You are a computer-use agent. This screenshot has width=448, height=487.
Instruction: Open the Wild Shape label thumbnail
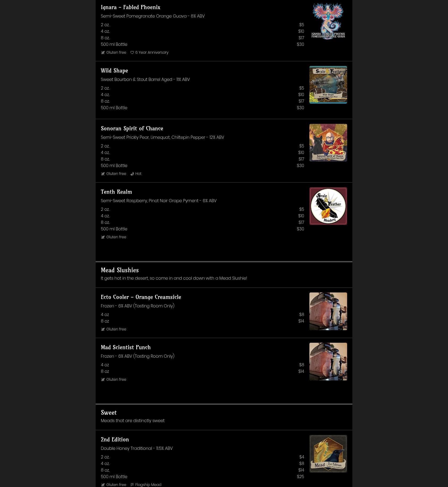tap(328, 85)
